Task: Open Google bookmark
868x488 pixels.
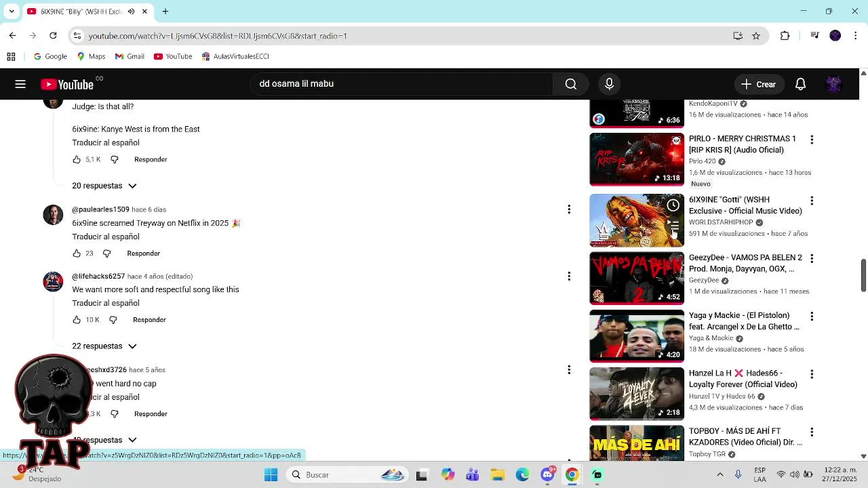Action: click(50, 57)
